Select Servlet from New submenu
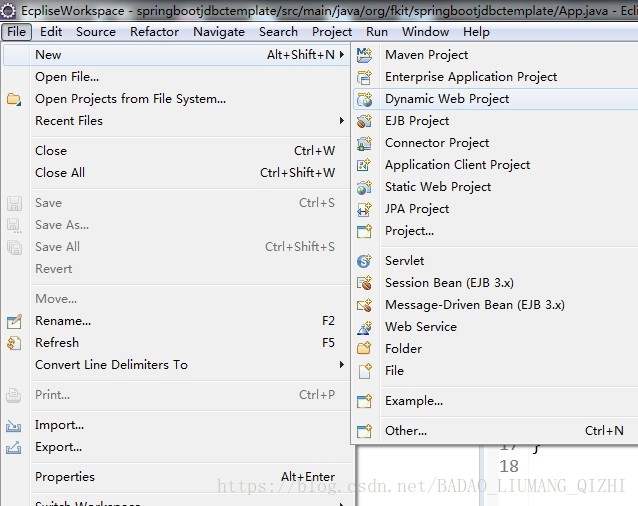 495,261
